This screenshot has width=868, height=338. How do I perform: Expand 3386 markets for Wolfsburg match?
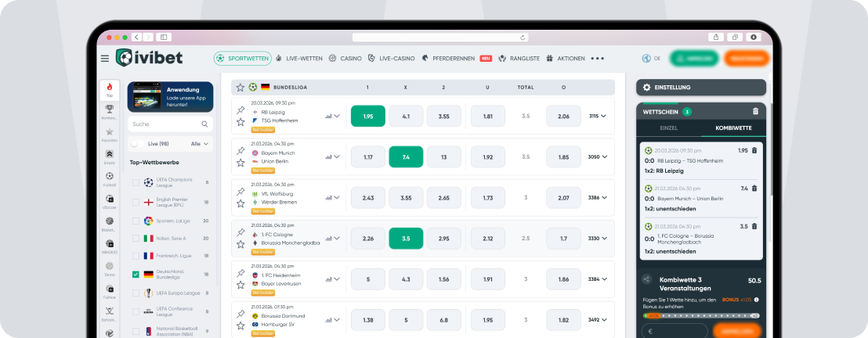click(x=597, y=197)
